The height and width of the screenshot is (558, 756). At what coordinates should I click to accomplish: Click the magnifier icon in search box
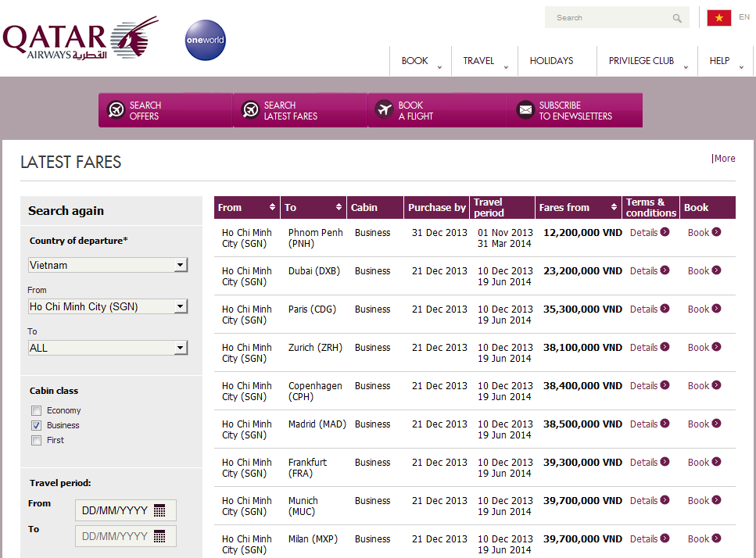point(677,18)
